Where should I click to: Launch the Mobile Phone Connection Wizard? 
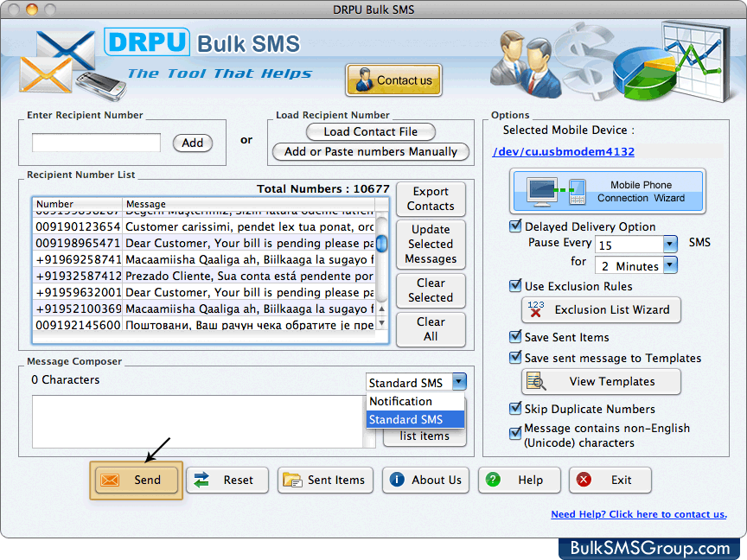(607, 191)
